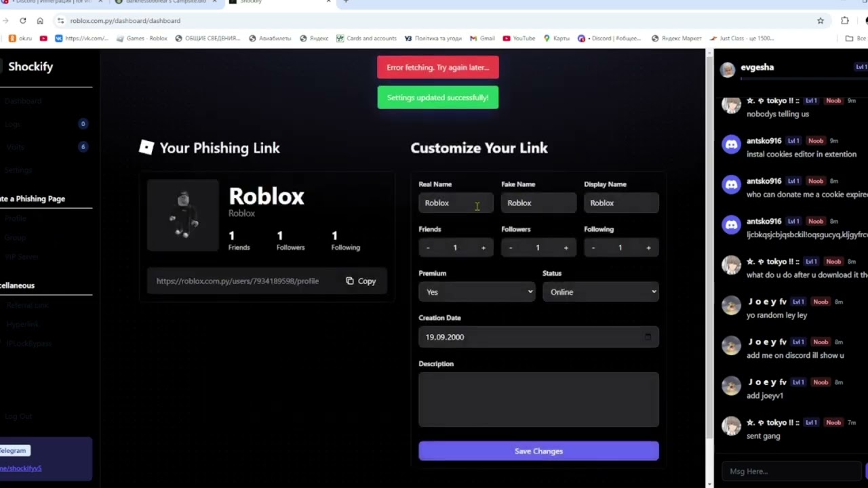Open the Settings item in the sidebar
Image resolution: width=868 pixels, height=488 pixels.
point(18,170)
